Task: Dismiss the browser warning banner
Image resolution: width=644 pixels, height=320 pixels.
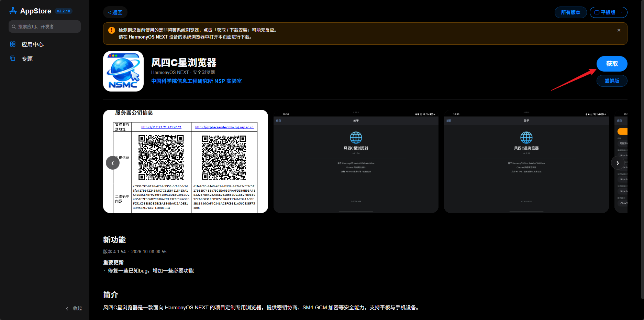Action: [x=619, y=30]
